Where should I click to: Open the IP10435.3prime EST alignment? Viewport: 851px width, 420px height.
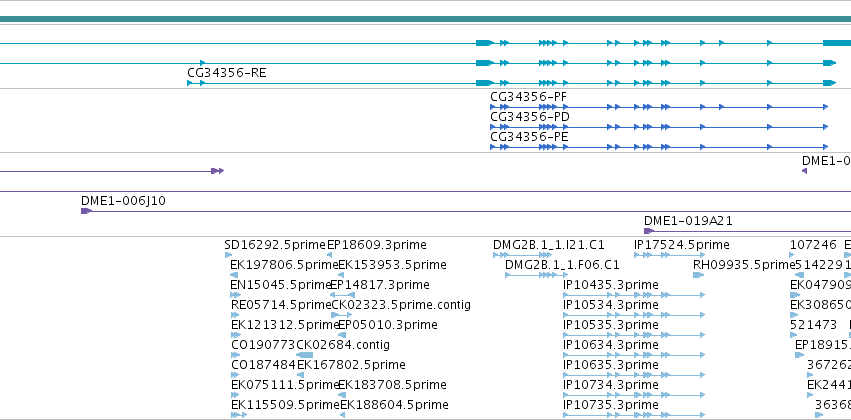(634, 295)
